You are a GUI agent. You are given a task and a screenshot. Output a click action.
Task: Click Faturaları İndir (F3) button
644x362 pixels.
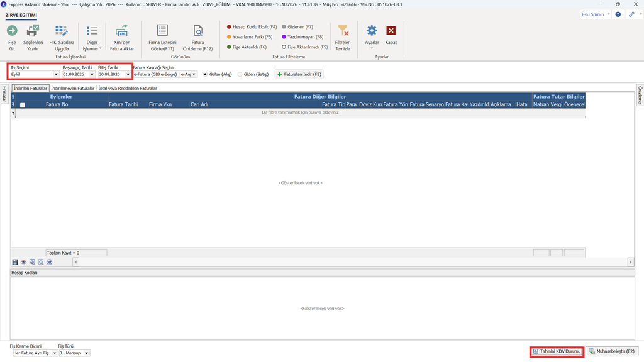point(299,74)
